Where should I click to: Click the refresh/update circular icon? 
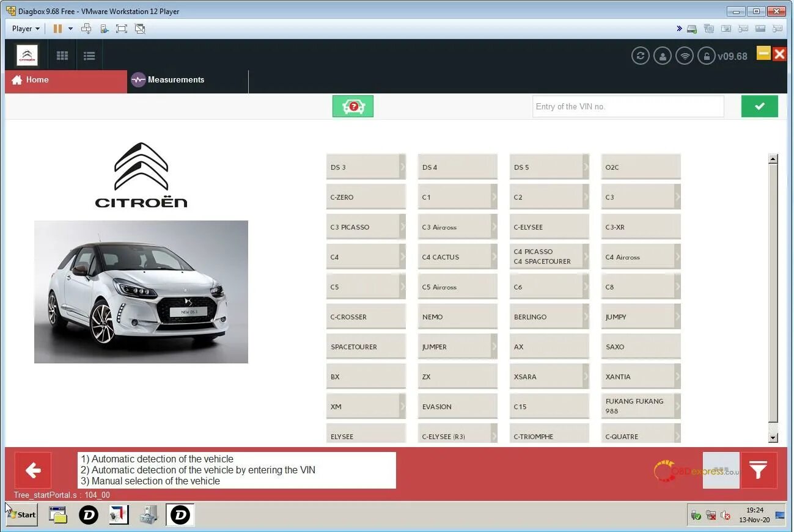[640, 56]
